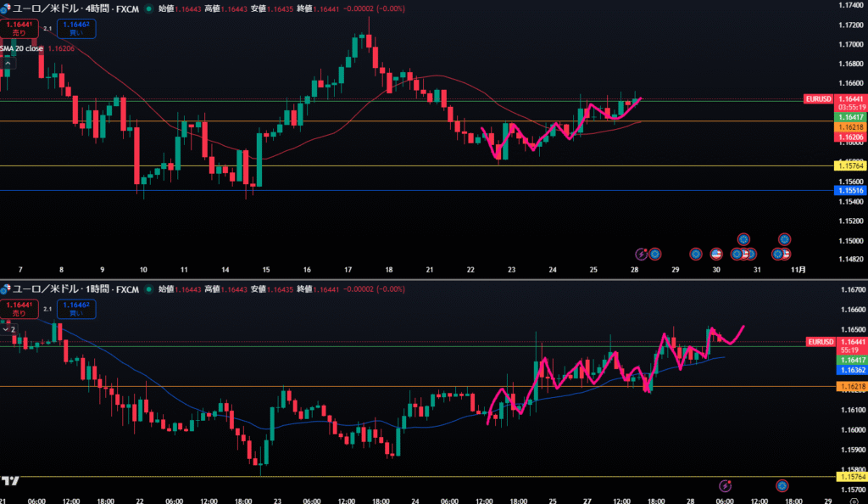Click the EU event icon near date 29
The height and width of the screenshot is (504, 868).
[696, 254]
